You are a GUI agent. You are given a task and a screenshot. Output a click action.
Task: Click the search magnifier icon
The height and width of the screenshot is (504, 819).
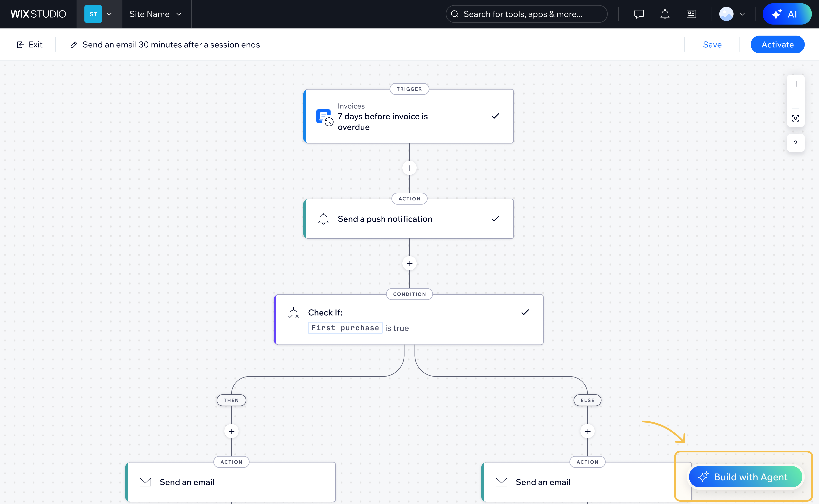[454, 14]
